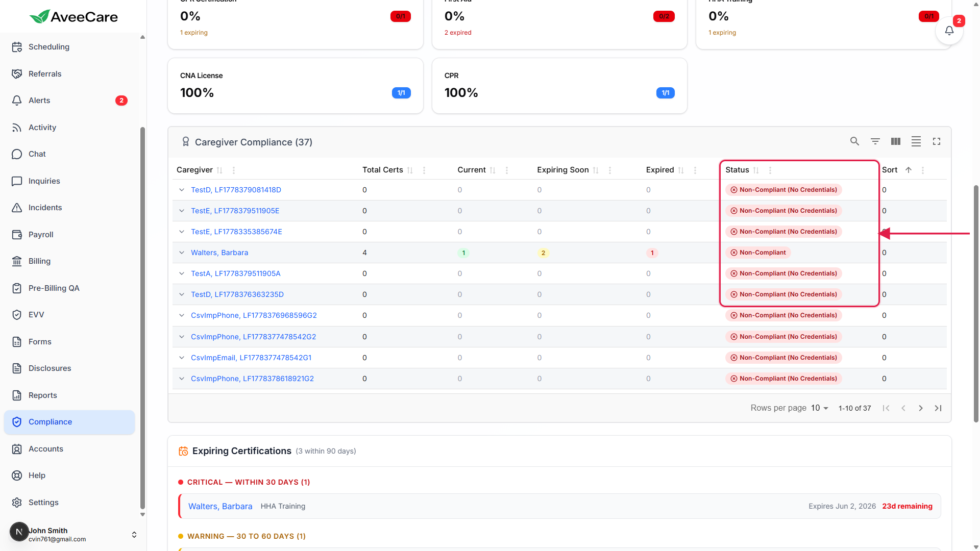The image size is (980, 551).
Task: Sort table by Total Certs column
Action: (410, 170)
